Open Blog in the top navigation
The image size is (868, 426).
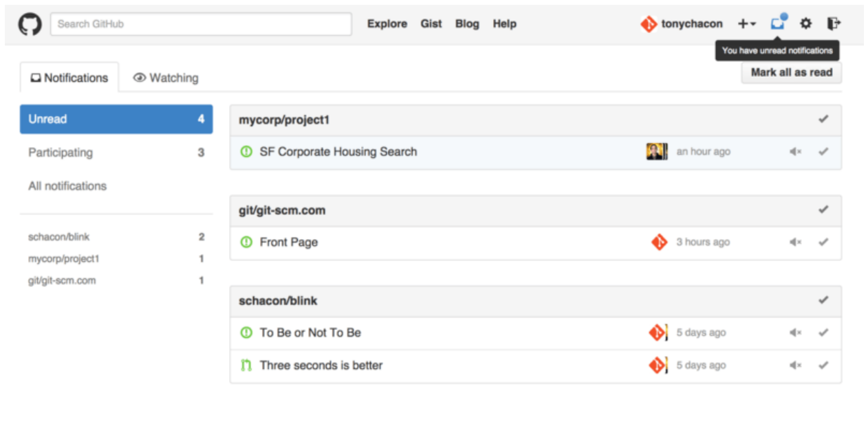tap(467, 24)
